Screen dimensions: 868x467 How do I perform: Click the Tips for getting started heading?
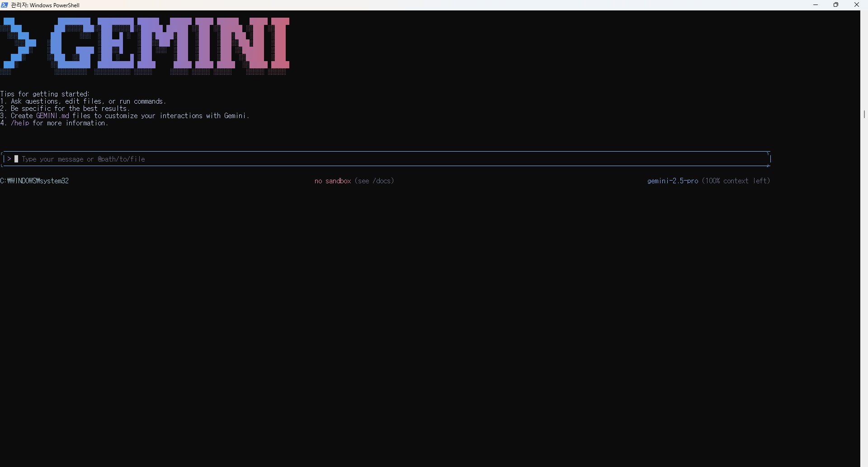(45, 94)
